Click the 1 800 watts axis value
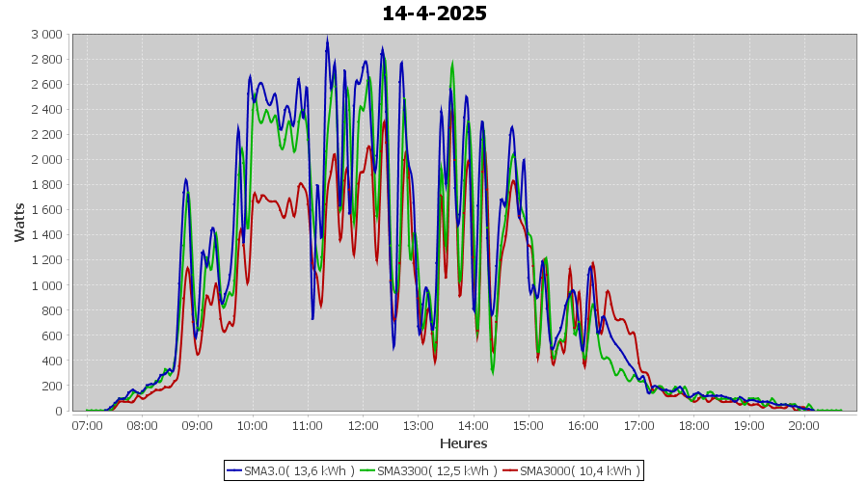 coord(47,185)
